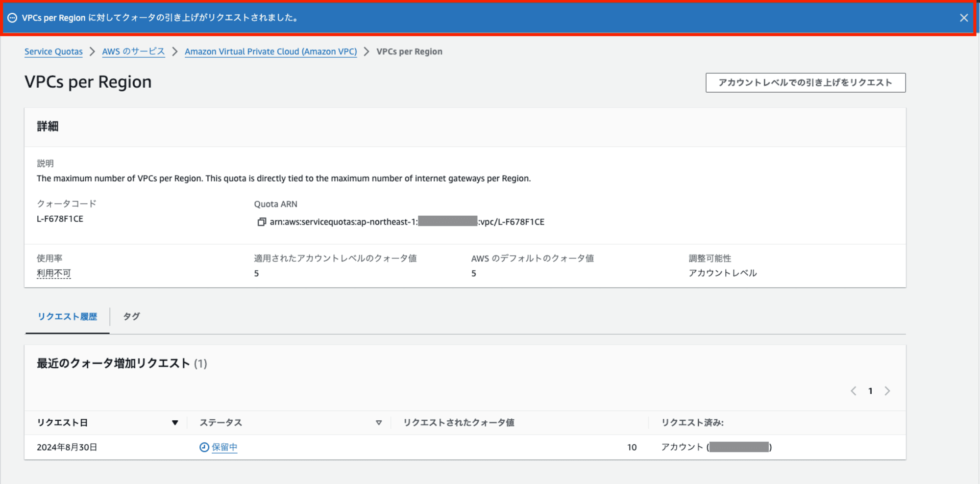The height and width of the screenshot is (484, 980).
Task: Click the 適用されたアカウントレベルのクォータ値 label
Action: (335, 258)
